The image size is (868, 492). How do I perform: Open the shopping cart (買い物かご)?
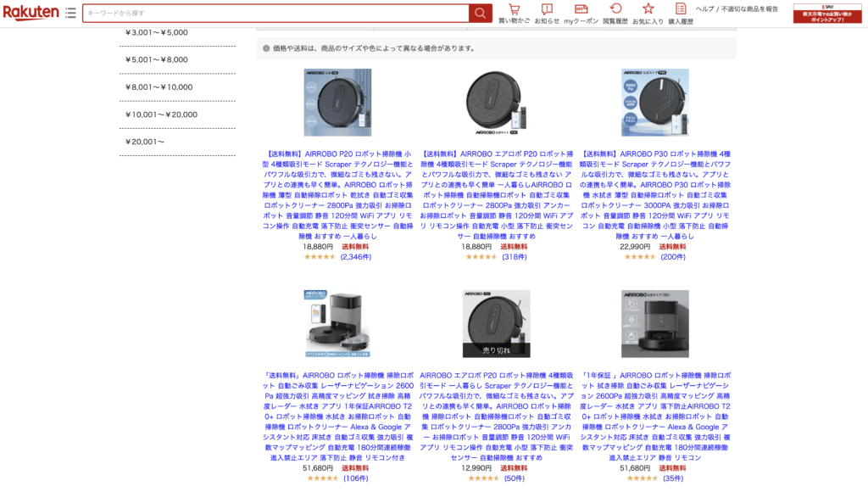[514, 14]
